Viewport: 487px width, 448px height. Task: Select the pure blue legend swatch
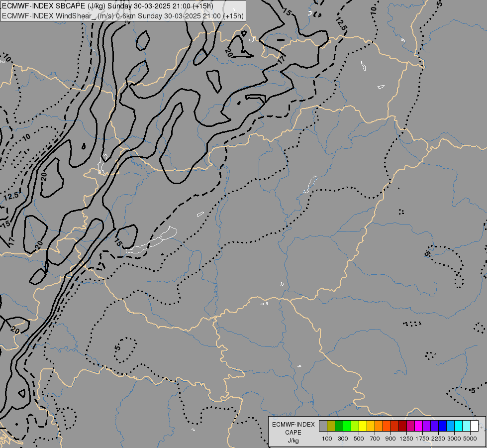tap(443, 426)
